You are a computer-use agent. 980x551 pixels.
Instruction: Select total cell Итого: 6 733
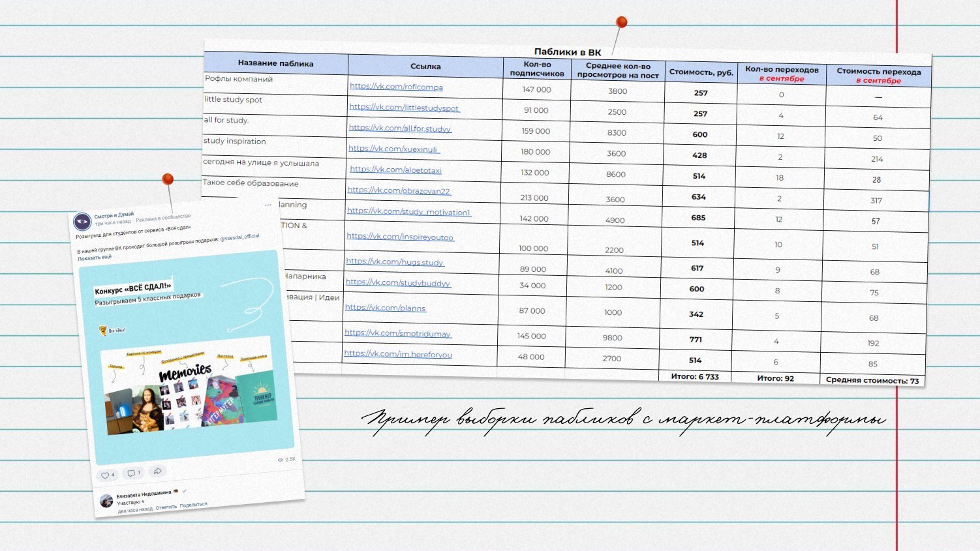point(695,376)
